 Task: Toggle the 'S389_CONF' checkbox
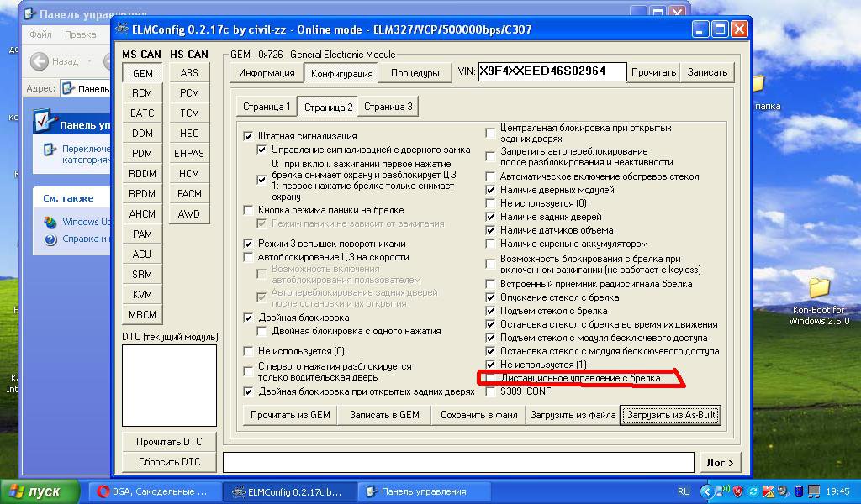[x=490, y=391]
